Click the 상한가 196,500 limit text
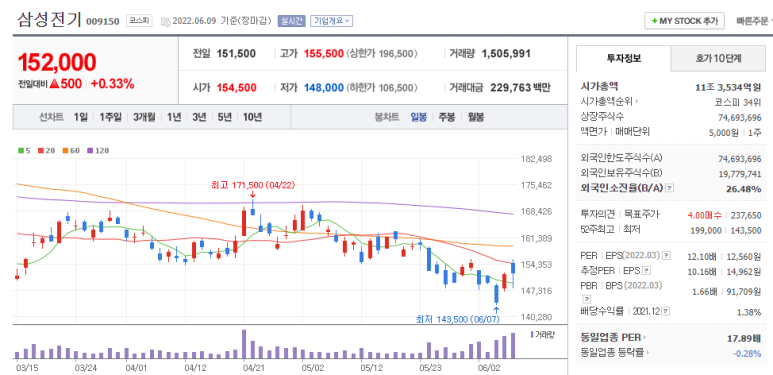 382,53
